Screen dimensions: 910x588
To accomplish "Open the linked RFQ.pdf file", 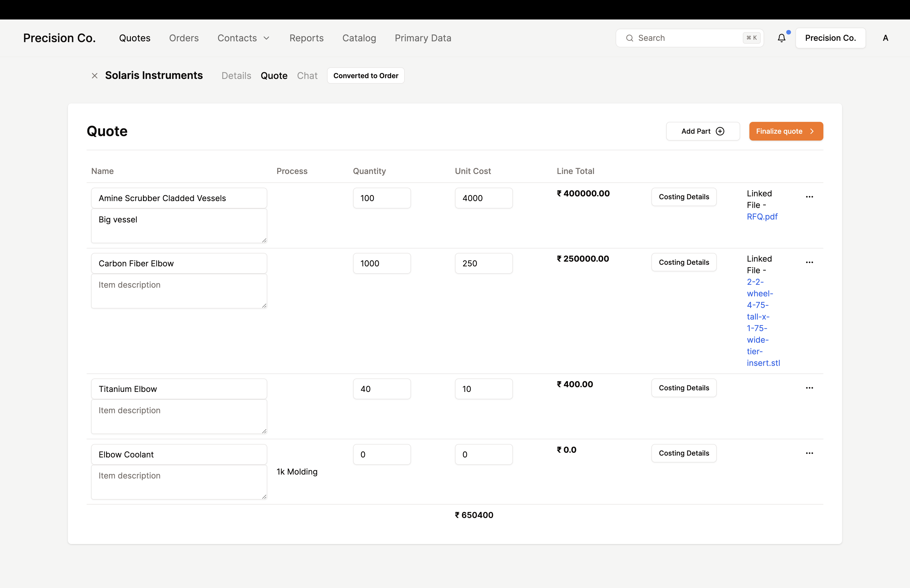I will click(x=762, y=217).
